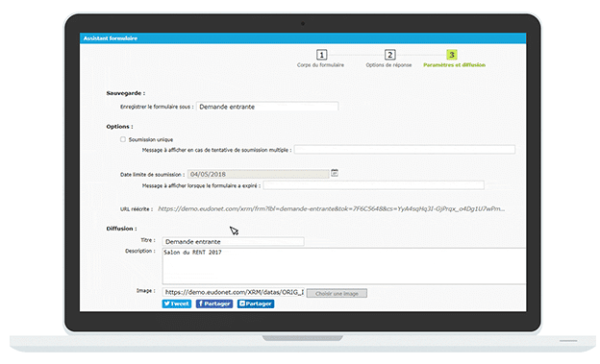Select the rewritten URL text

(x=332, y=208)
